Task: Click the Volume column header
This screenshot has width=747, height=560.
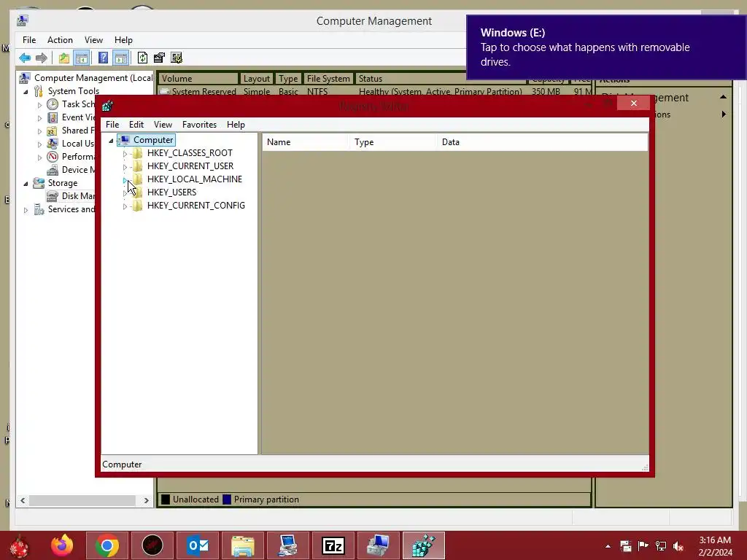Action: [198, 79]
